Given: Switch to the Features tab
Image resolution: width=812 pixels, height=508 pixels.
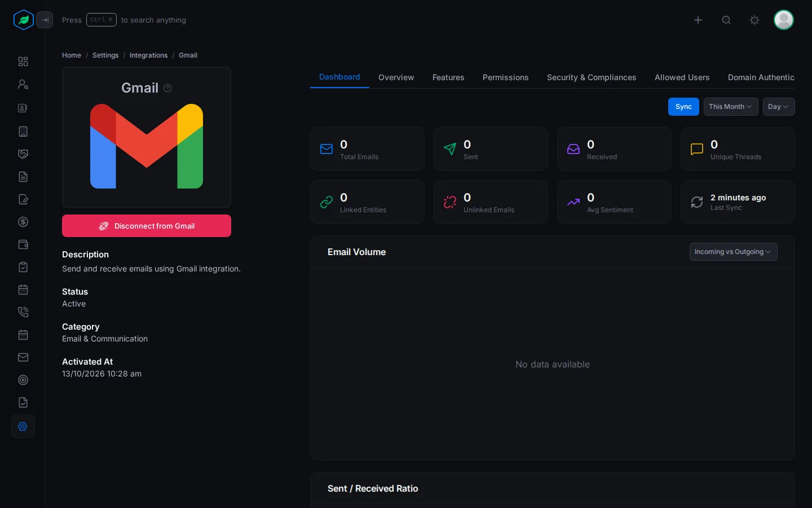Looking at the screenshot, I should 448,77.
